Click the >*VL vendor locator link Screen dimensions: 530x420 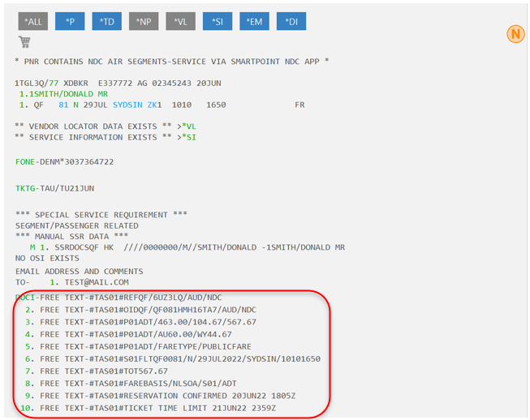[x=187, y=126]
